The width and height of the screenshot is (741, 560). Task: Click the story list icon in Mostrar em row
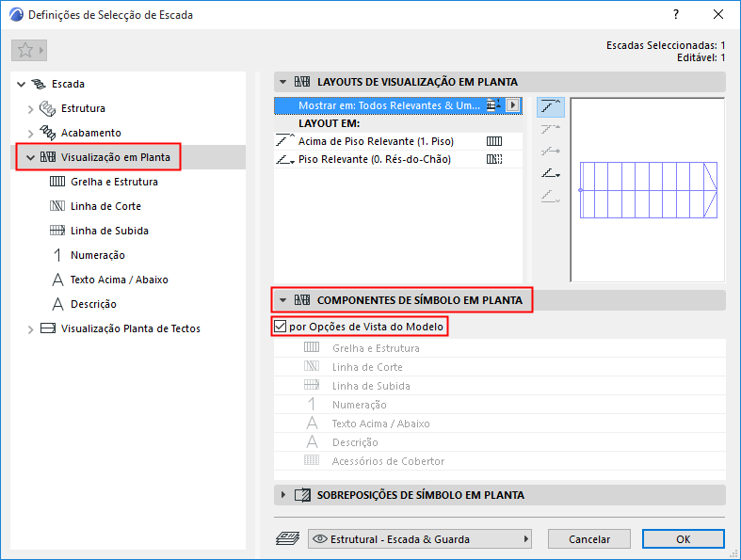[x=493, y=104]
